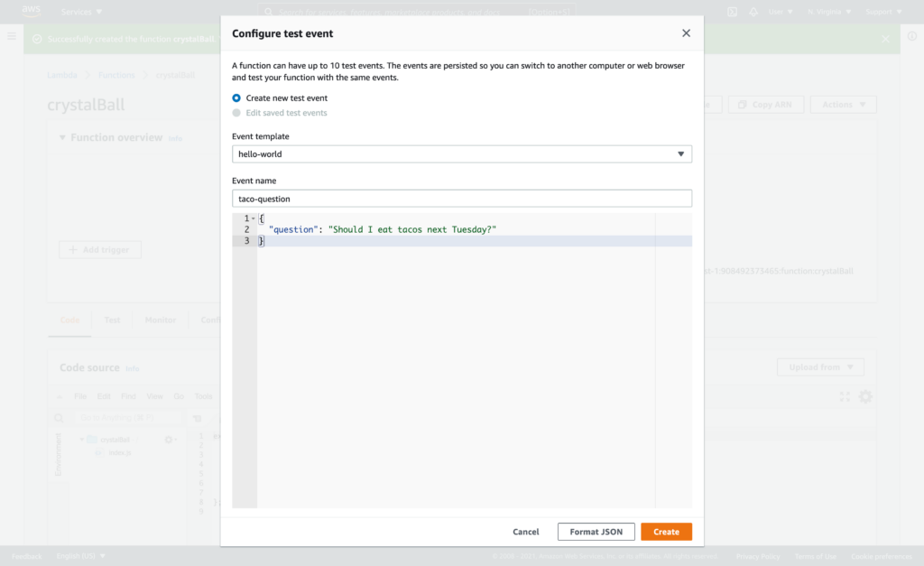Collapse the Function overview section
This screenshot has width=924, height=566.
(62, 137)
